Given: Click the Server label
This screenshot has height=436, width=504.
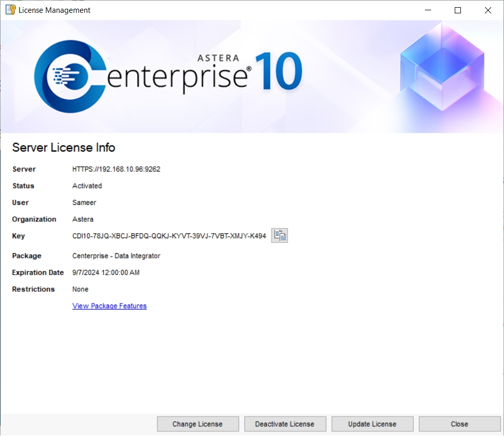Looking at the screenshot, I should (24, 169).
